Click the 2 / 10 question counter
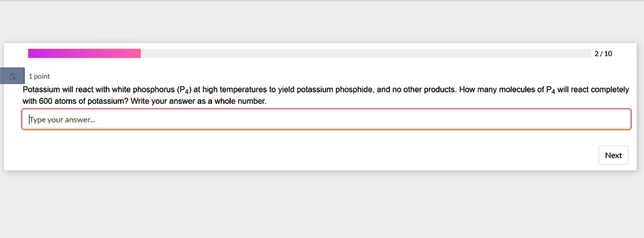 click(603, 54)
